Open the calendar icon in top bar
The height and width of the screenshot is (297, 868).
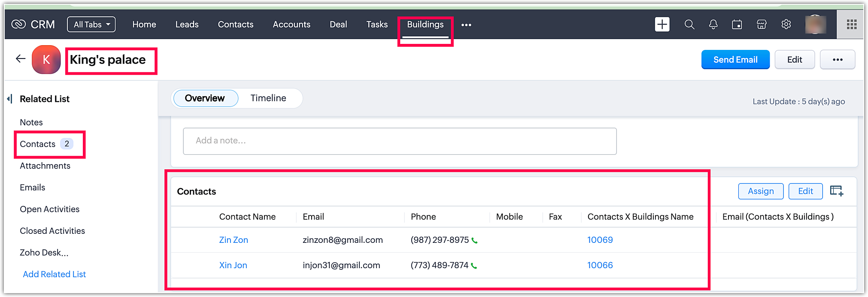click(x=737, y=24)
